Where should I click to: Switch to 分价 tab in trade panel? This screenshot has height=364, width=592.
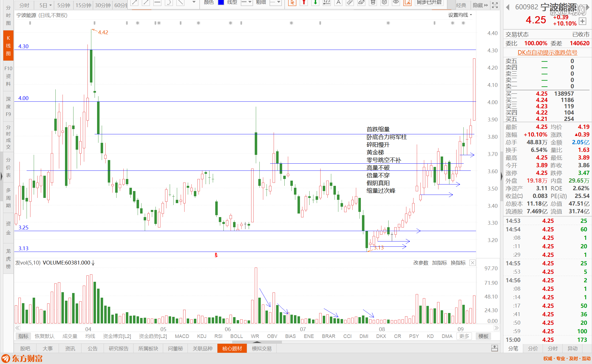point(533,348)
